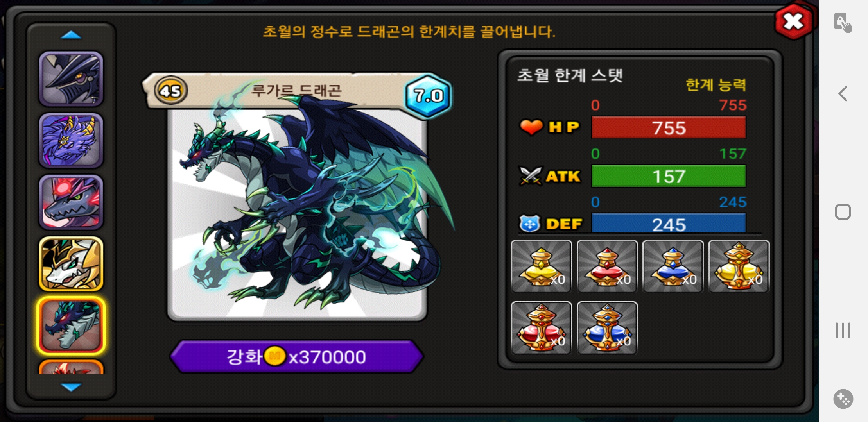
Task: Choose the red-eyed shark dragon portrait
Action: pyautogui.click(x=71, y=202)
